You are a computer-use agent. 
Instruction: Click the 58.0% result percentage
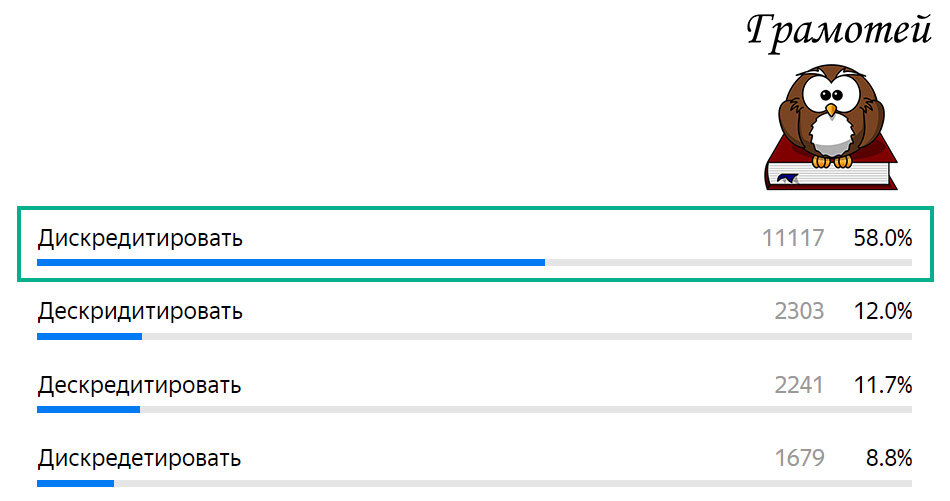[883, 239]
